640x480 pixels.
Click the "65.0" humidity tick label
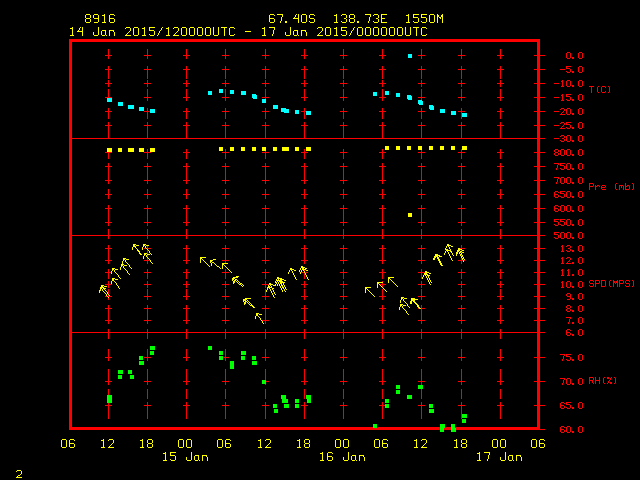(x=571, y=406)
